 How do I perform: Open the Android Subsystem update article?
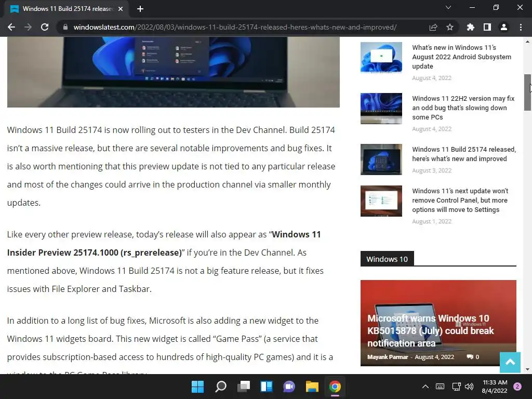point(461,57)
